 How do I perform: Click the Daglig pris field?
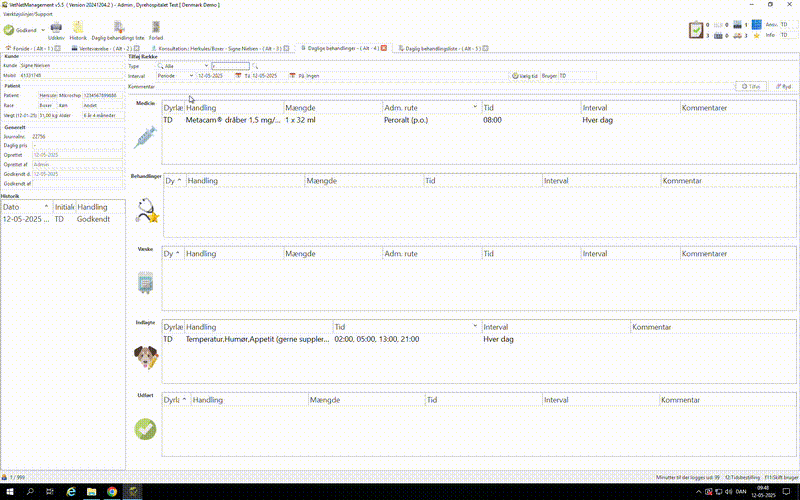(77, 145)
